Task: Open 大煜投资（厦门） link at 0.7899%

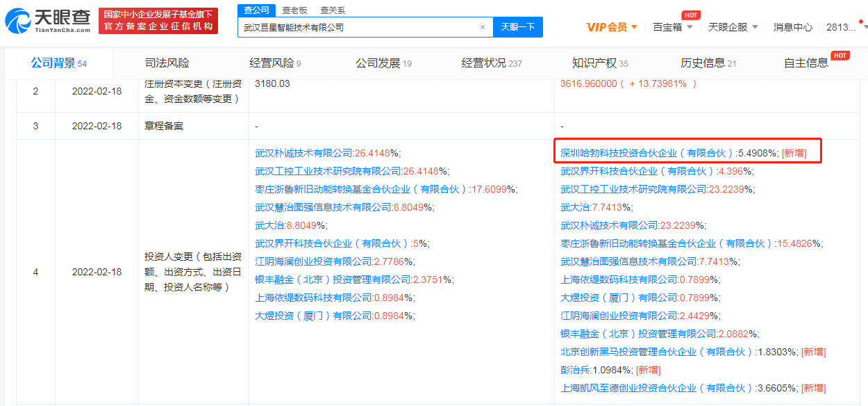Action: [619, 298]
